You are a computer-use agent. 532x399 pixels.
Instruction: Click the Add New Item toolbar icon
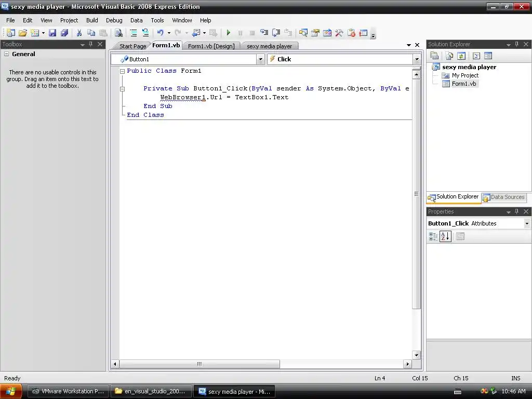pos(35,33)
